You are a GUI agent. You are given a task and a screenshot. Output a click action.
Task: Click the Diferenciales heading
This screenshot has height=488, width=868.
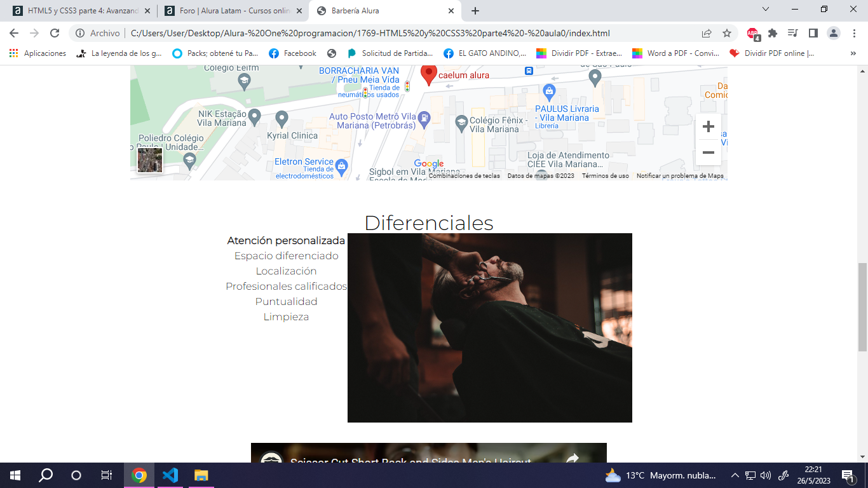point(429,223)
